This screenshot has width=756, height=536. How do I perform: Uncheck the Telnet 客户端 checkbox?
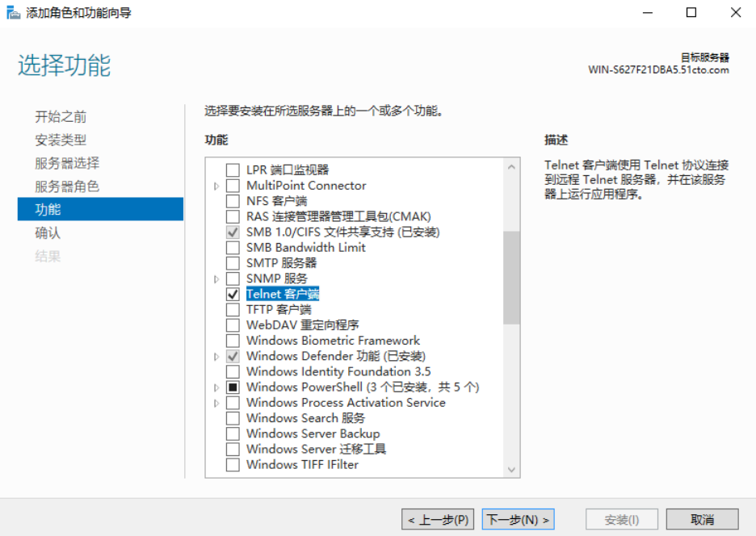233,294
